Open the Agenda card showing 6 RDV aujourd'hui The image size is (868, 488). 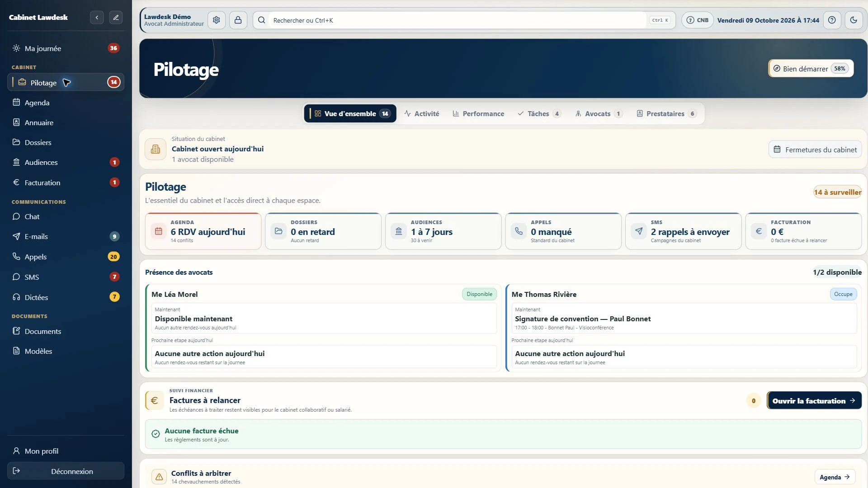click(203, 231)
